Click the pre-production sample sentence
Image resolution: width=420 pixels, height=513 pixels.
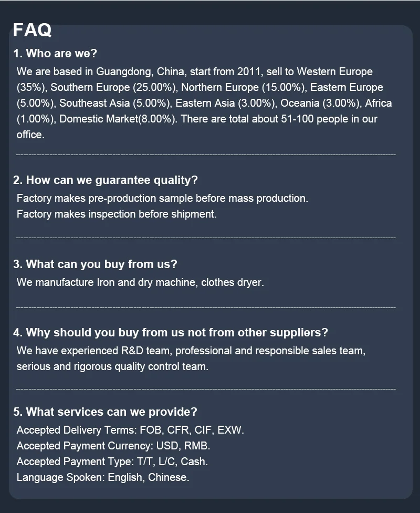pos(162,198)
